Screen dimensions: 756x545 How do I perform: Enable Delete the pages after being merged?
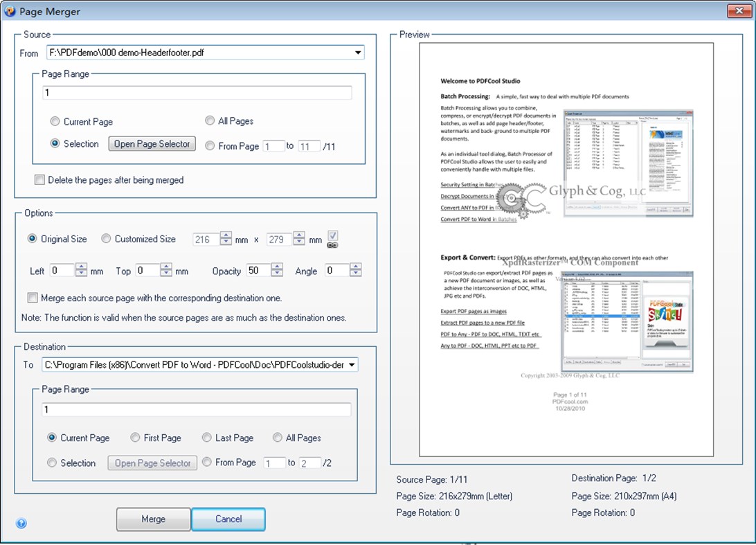coord(39,180)
